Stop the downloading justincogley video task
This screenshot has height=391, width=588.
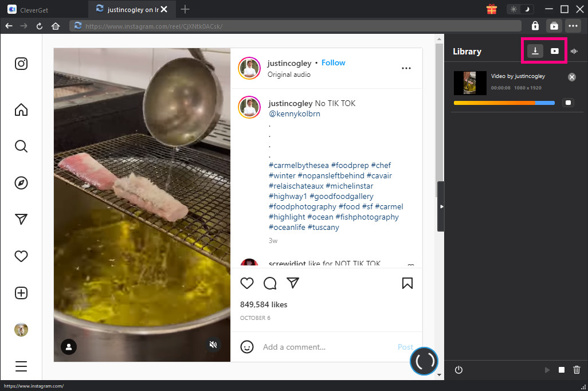point(567,103)
